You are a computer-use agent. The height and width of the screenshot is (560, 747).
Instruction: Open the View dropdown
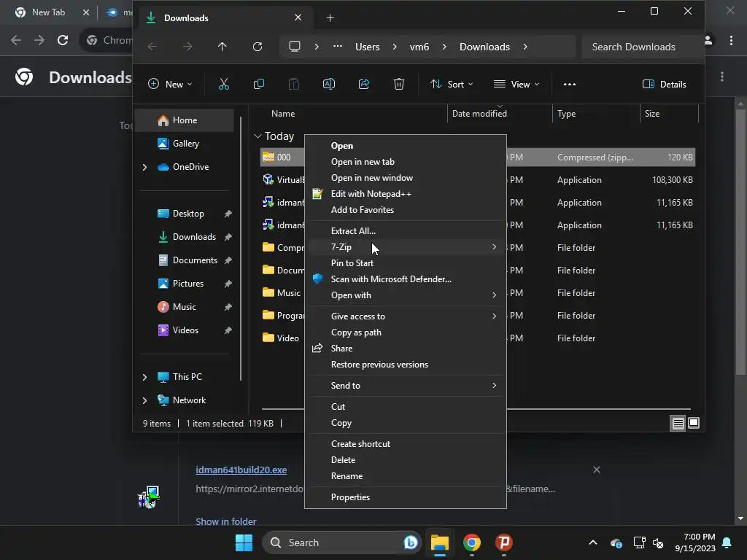516,85
